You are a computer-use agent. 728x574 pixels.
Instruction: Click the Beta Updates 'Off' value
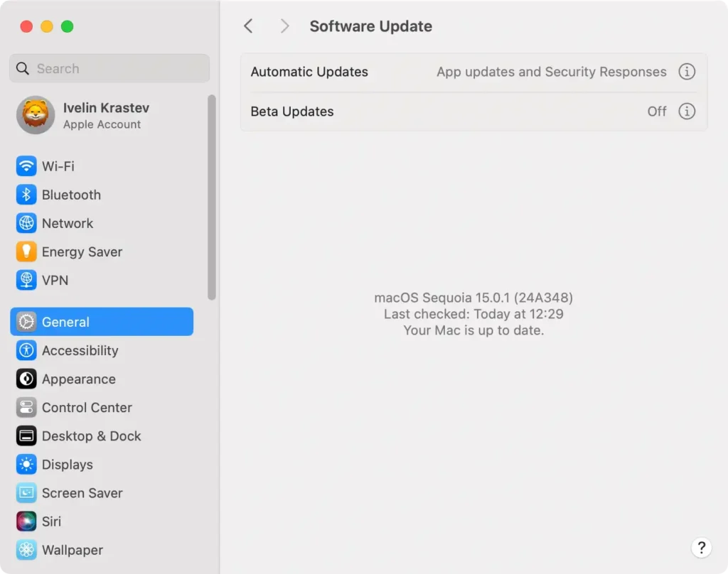coord(656,112)
